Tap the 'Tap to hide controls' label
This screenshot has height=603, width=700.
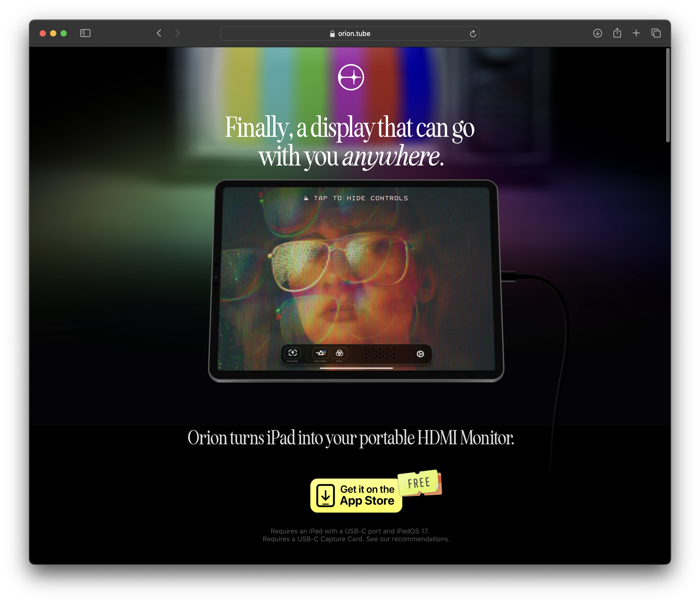(x=356, y=198)
